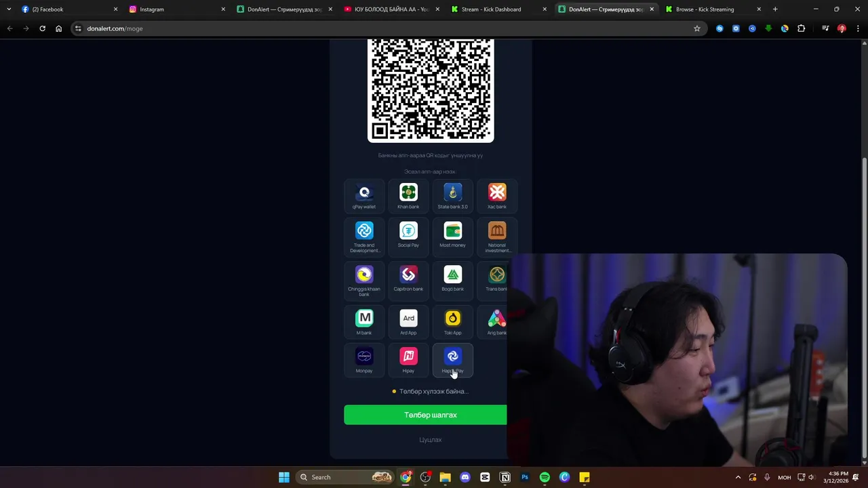The width and height of the screenshot is (868, 488).
Task: Open the volume control in tray
Action: pyautogui.click(x=811, y=477)
